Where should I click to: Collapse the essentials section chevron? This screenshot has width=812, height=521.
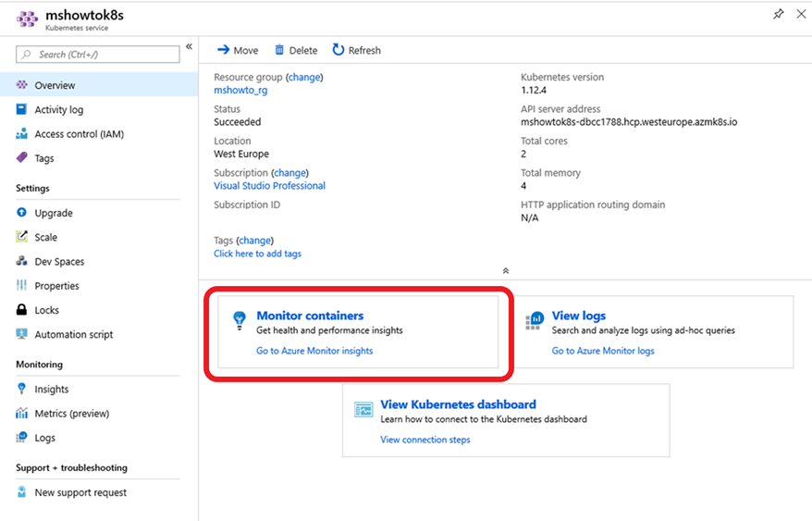point(506,270)
